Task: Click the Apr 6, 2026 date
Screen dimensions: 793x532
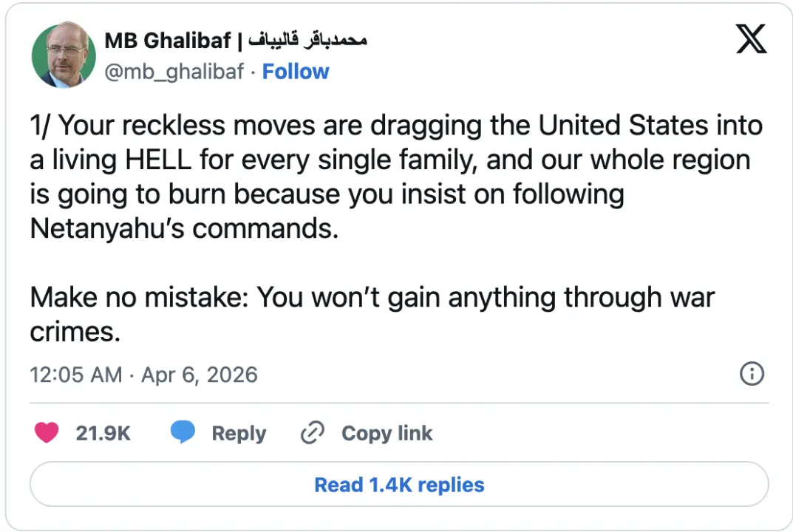Action: pyautogui.click(x=200, y=375)
